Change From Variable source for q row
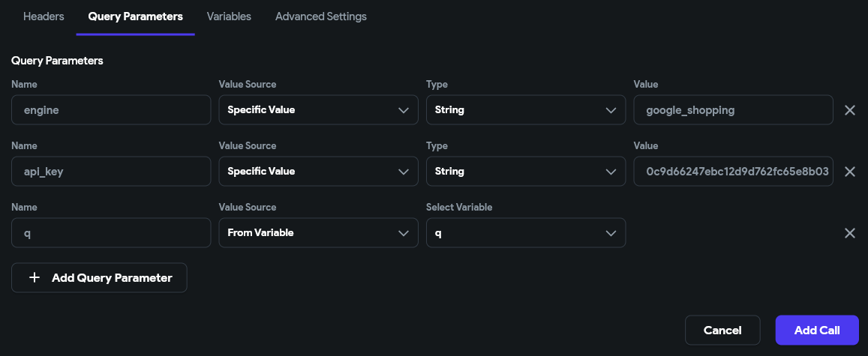The width and height of the screenshot is (868, 356). pos(318,233)
